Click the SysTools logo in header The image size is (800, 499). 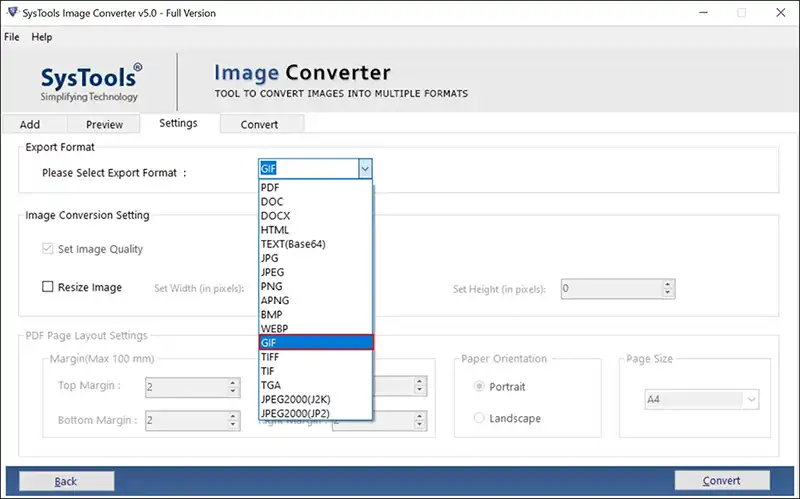(x=91, y=82)
